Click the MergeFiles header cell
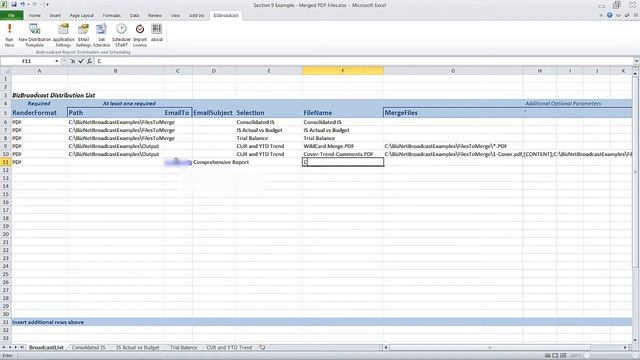This screenshot has height=360, width=640. [453, 113]
